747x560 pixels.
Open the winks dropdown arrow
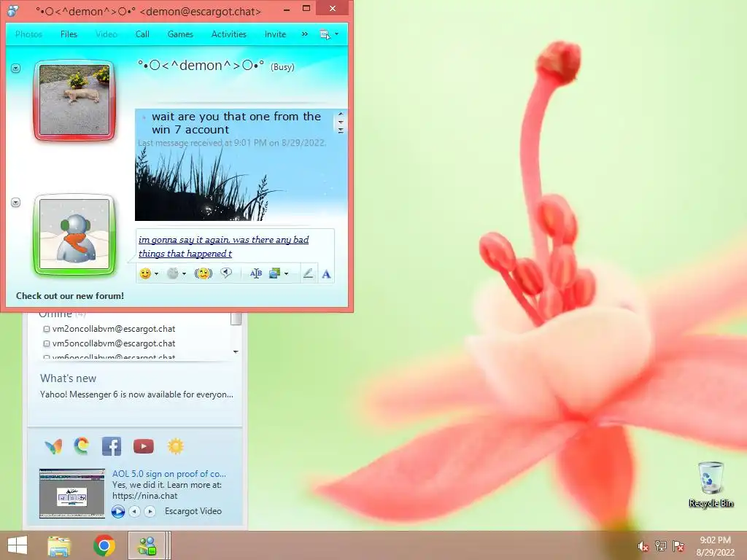(184, 274)
